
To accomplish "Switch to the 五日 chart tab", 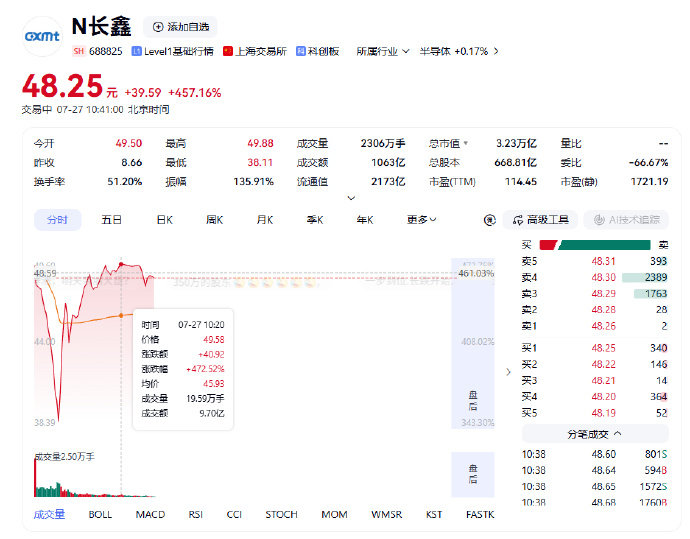I will tap(111, 220).
